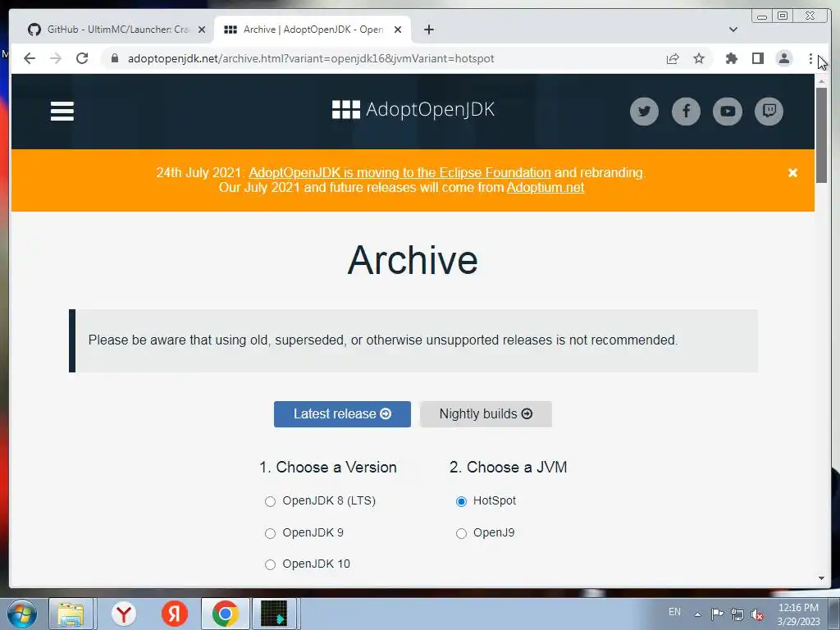This screenshot has width=840, height=630.
Task: Reload the current page
Action: point(82,58)
